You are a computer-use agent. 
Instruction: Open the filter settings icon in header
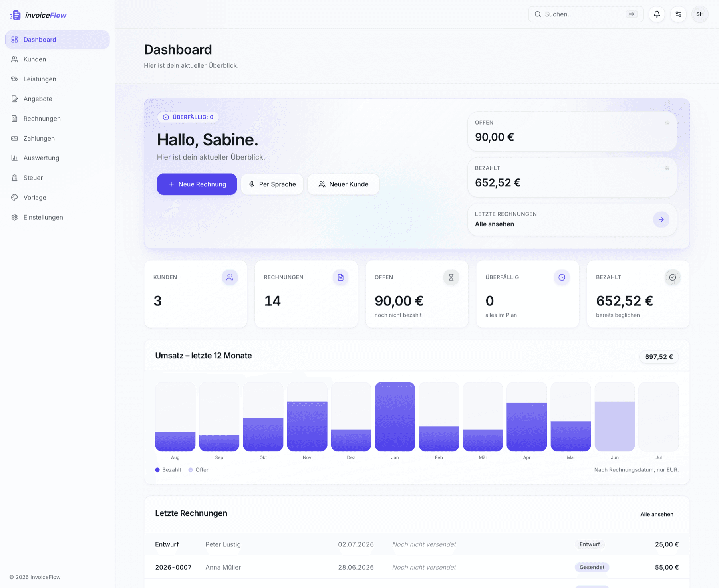678,14
